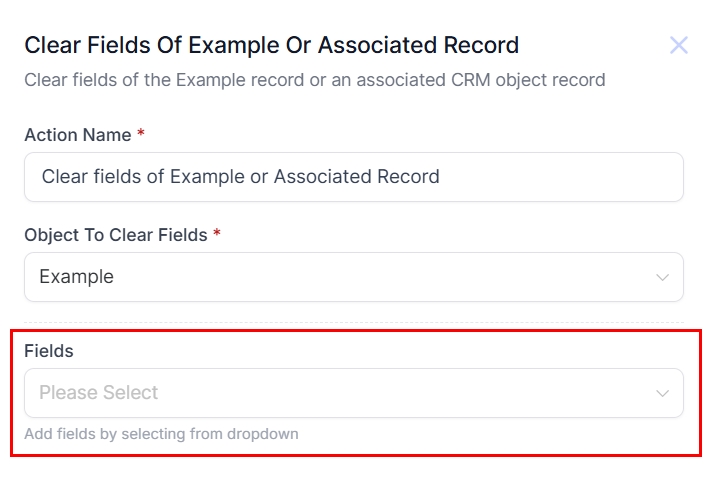
Task: Click the dialog title heading text
Action: tap(271, 45)
